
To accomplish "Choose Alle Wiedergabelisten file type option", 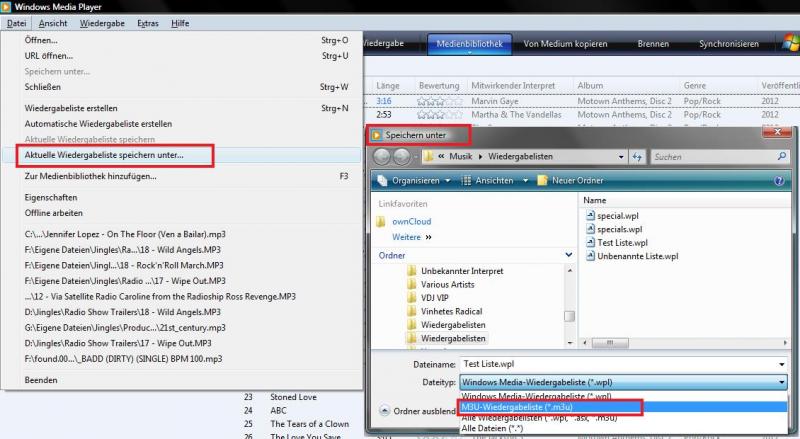I will [x=622, y=418].
